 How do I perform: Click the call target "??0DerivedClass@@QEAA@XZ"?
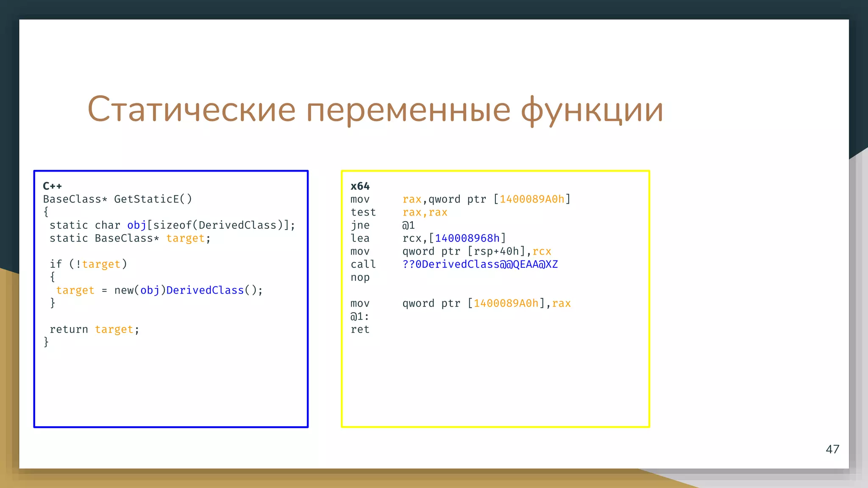(480, 264)
